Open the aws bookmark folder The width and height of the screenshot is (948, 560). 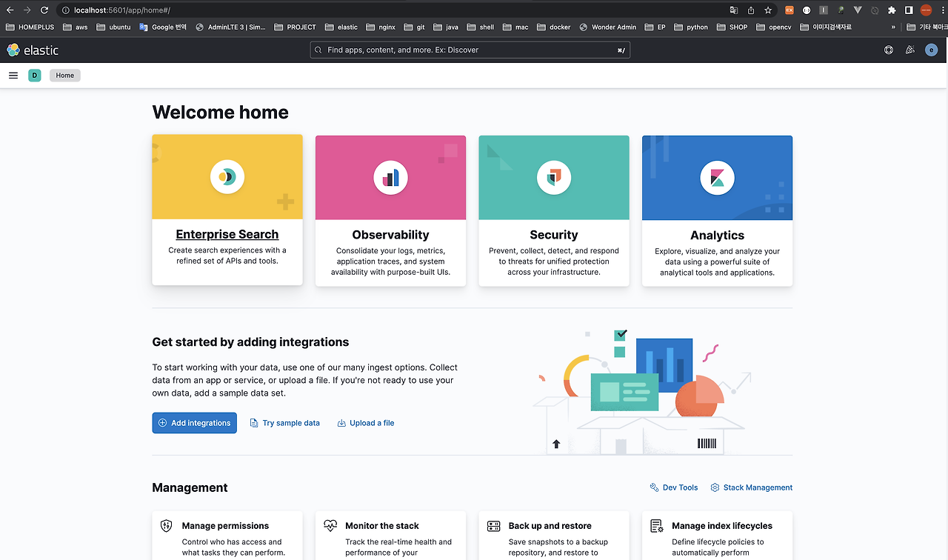coord(76,27)
